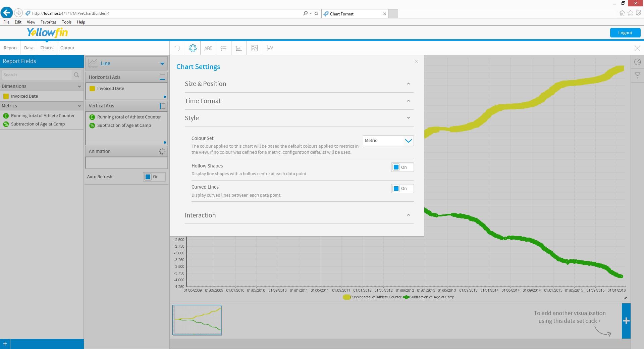Open the series list formatting icon

click(x=223, y=48)
